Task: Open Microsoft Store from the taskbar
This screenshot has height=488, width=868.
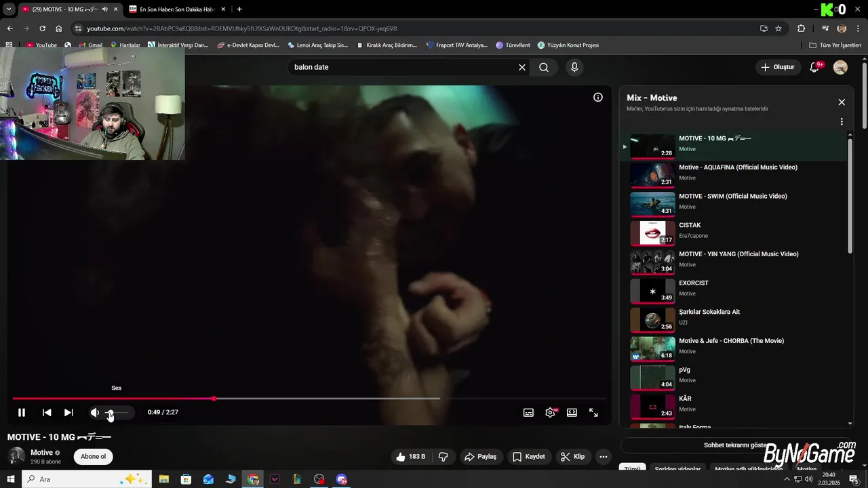Action: (x=186, y=479)
